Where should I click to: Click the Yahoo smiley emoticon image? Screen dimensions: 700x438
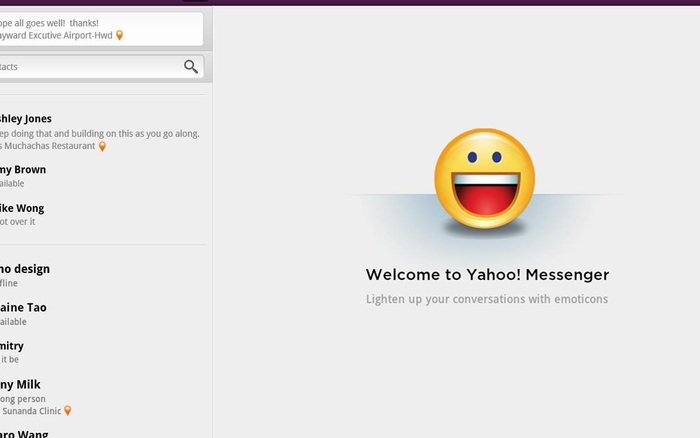[x=485, y=179]
